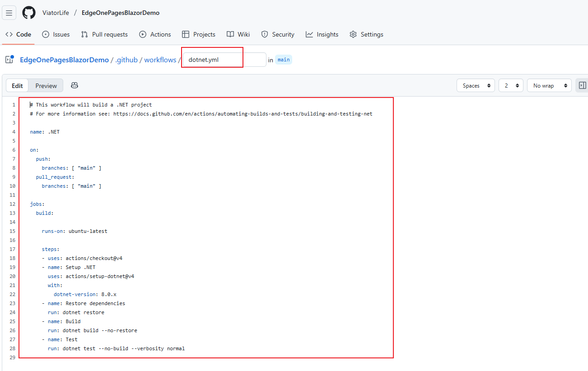
Task: Click 'run: dotnet restore' line
Action: (x=76, y=312)
